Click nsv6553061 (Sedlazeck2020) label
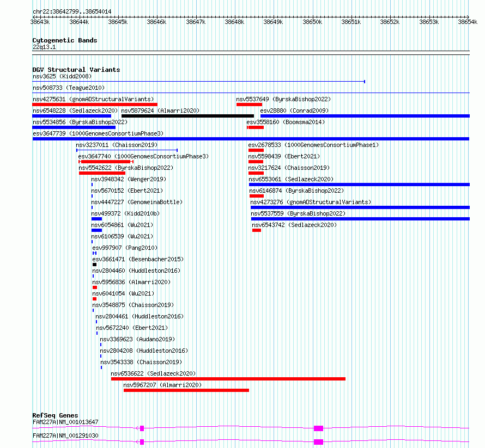 click(x=291, y=179)
